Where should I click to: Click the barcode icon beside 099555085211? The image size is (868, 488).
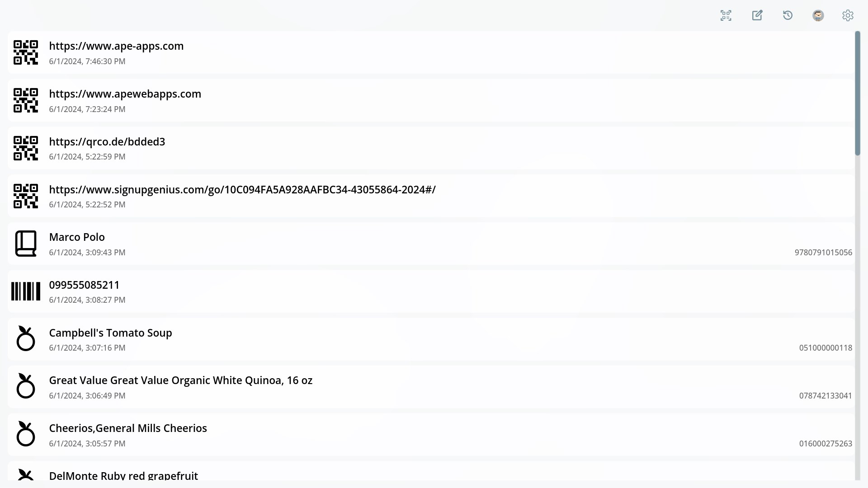(26, 291)
